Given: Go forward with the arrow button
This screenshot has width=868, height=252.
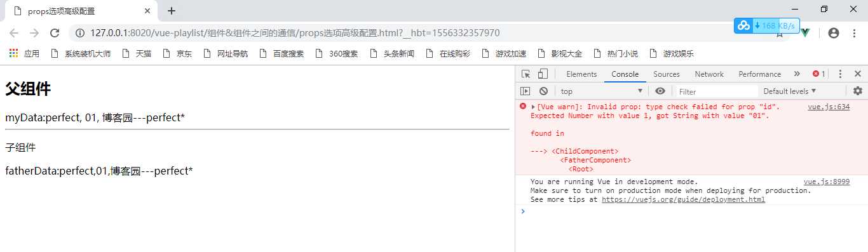Looking at the screenshot, I should click(34, 33).
